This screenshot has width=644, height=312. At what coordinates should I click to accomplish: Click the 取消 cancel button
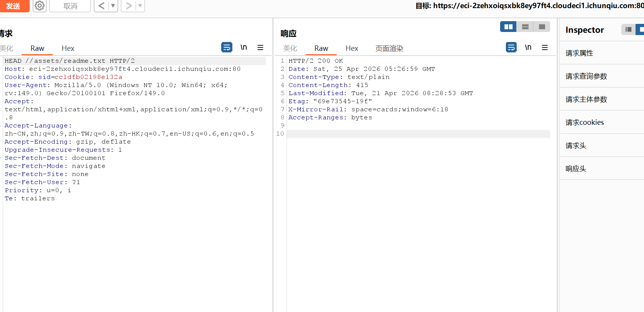tap(70, 6)
